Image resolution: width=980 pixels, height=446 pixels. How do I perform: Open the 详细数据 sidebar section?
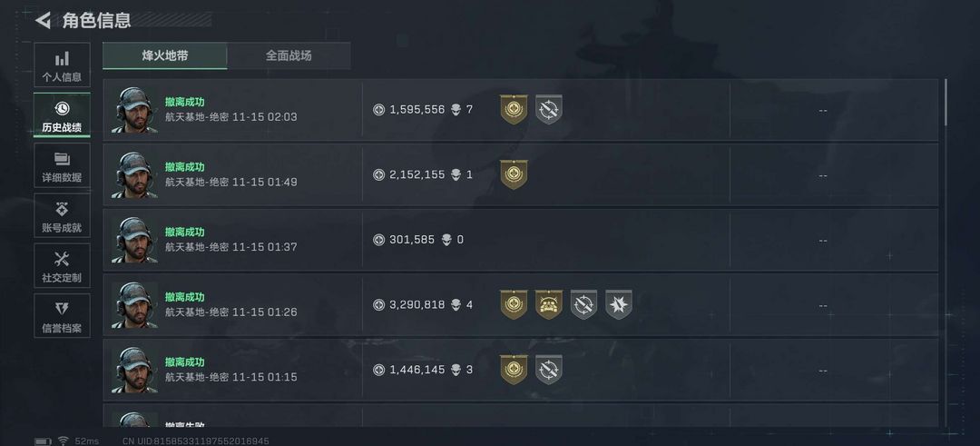click(62, 166)
